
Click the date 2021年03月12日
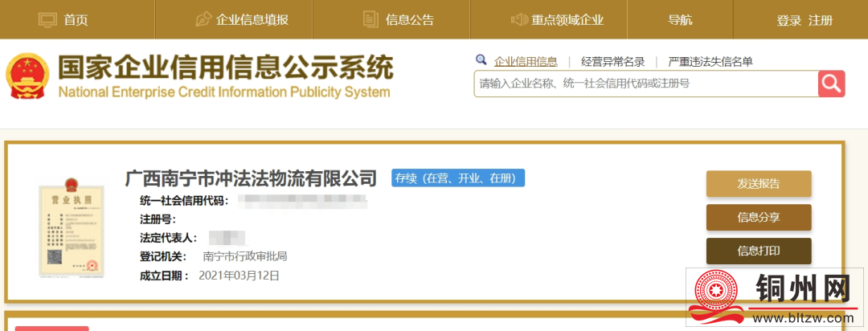[x=240, y=275]
